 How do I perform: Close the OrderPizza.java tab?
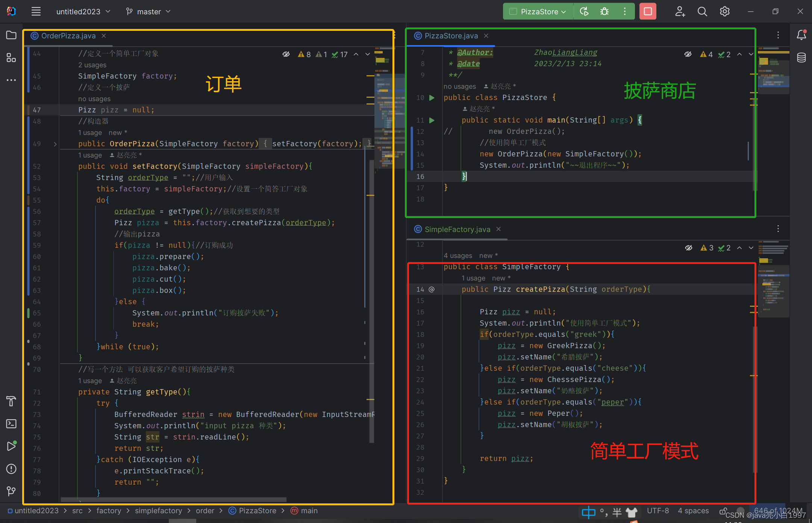pos(104,36)
